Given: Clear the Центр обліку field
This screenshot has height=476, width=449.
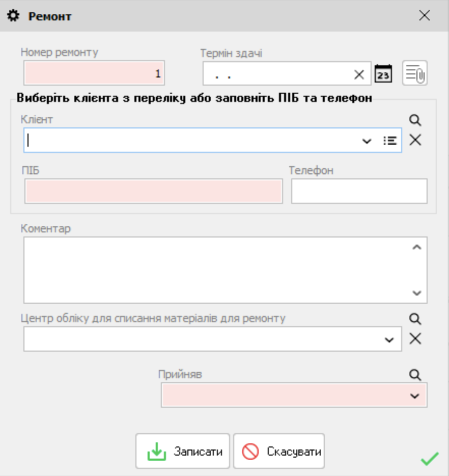Looking at the screenshot, I should click(415, 337).
